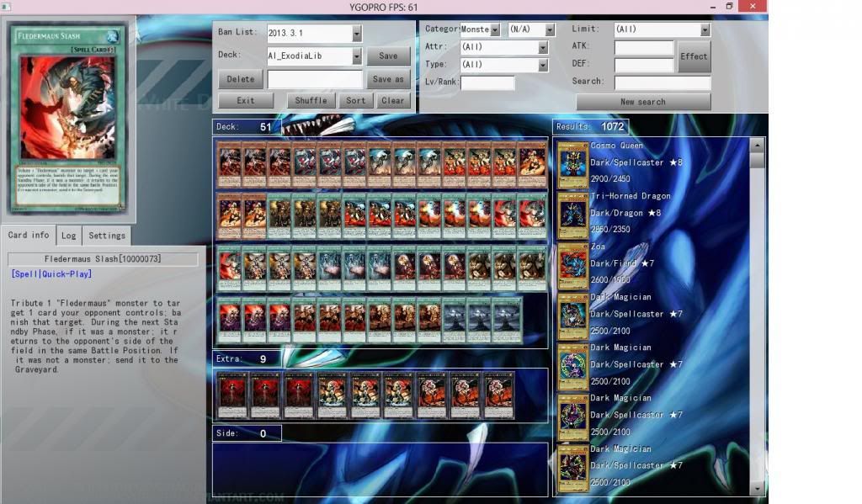Click the Fledermaus Slash[10000073] card name field
Screen dimensions: 862x504
pyautogui.click(x=103, y=259)
